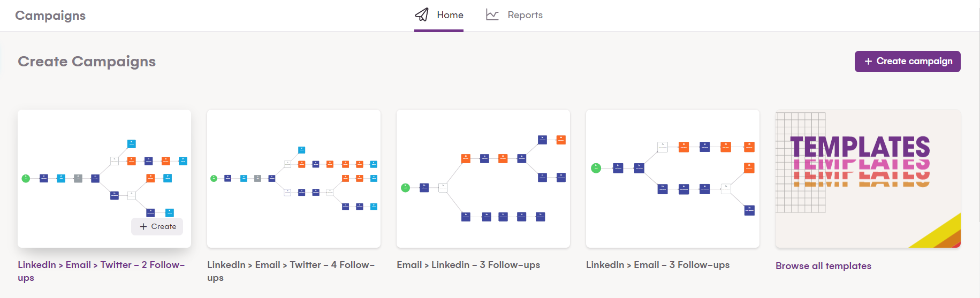The image size is (980, 298).
Task: Click the plus icon in Create campaign
Action: tap(868, 62)
